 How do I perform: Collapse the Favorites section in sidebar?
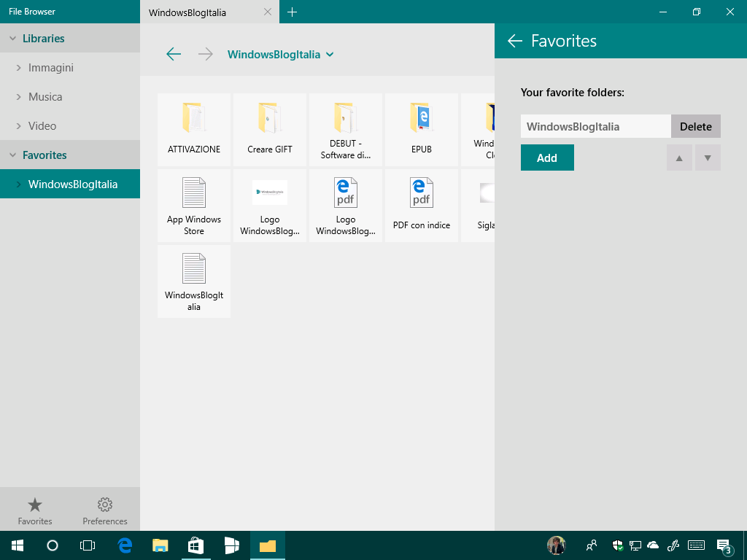click(x=13, y=155)
